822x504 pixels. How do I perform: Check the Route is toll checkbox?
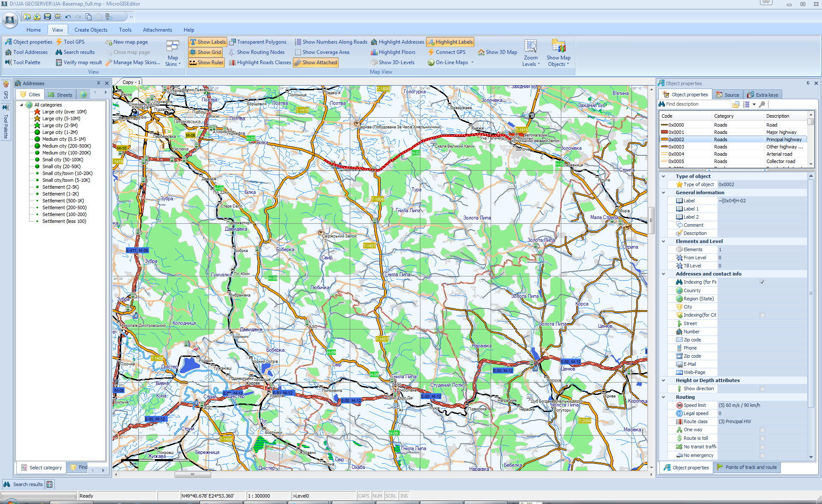[762, 439]
